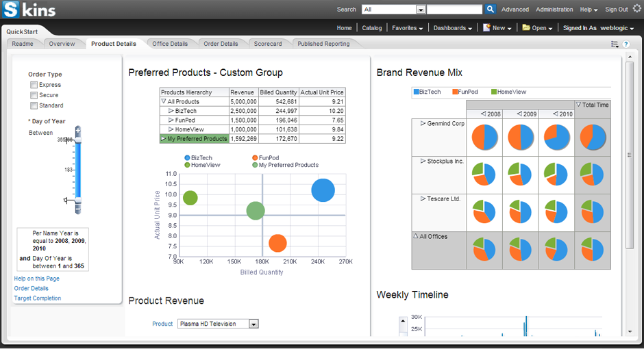Switch to the Published Reporting tab

click(x=323, y=44)
